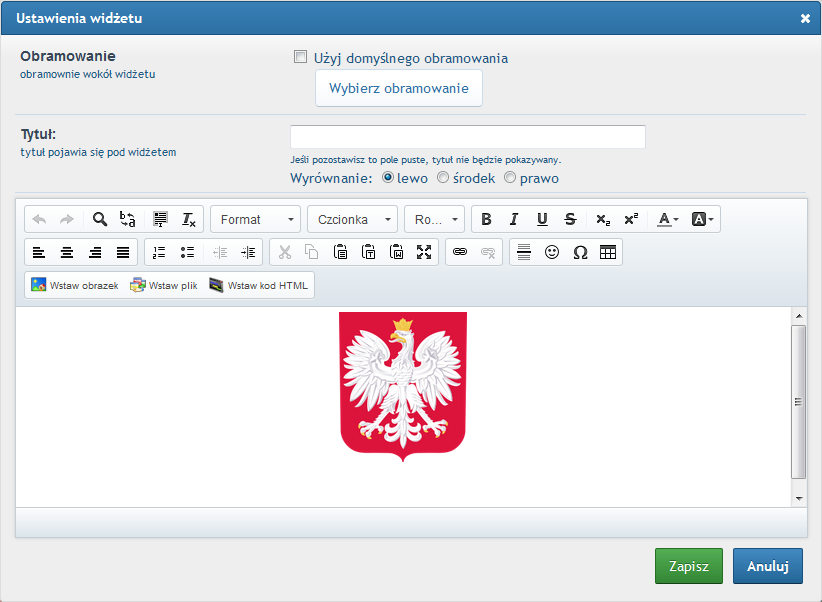
Task: Insert a hyperlink
Action: click(460, 252)
